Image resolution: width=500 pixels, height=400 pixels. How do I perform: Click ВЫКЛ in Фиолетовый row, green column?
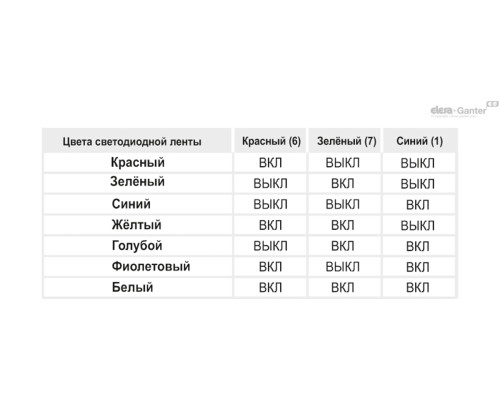click(x=342, y=267)
